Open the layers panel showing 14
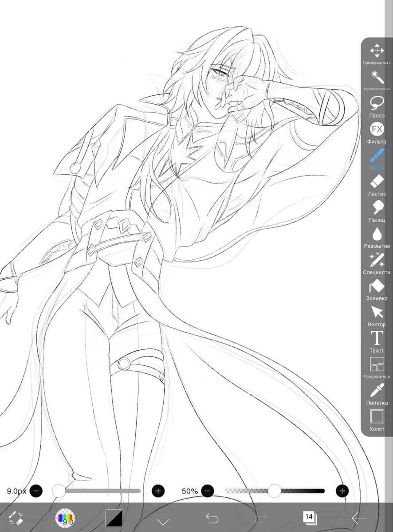Screen dimensions: 393x532 [310, 517]
